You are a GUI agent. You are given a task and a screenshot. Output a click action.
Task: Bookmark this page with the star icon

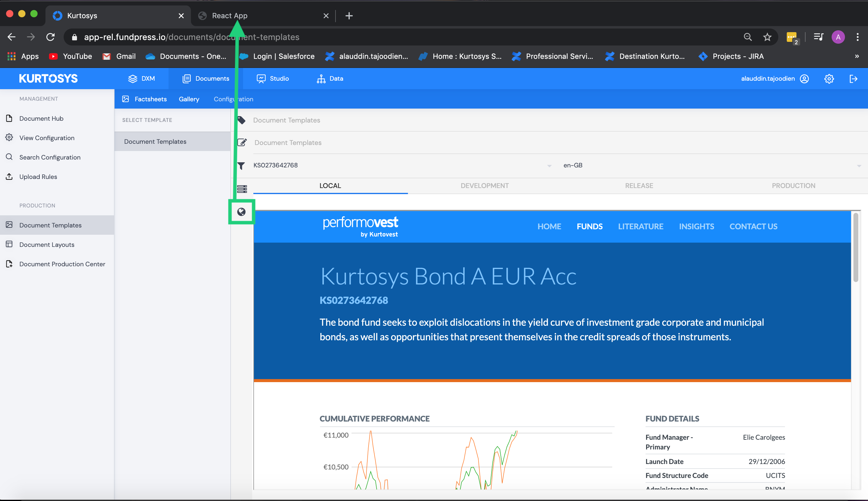tap(767, 37)
